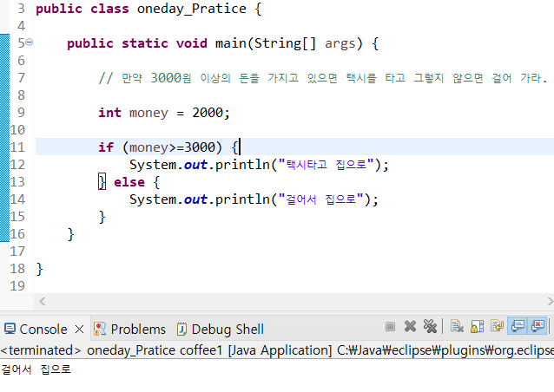Click the 'if' keyword on line 11

[x=106, y=147]
